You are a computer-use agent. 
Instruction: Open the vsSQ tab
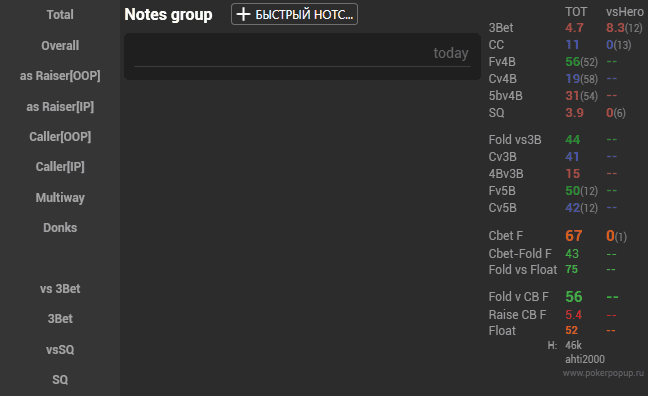[x=60, y=350]
